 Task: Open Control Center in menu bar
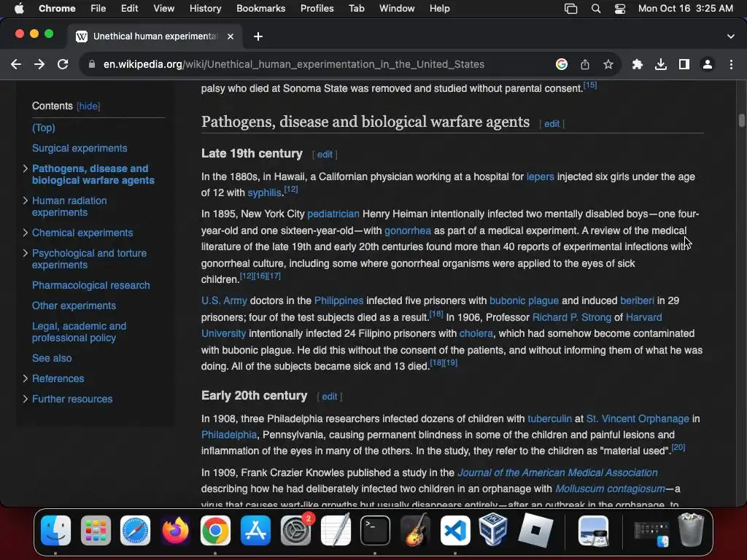tap(620, 9)
